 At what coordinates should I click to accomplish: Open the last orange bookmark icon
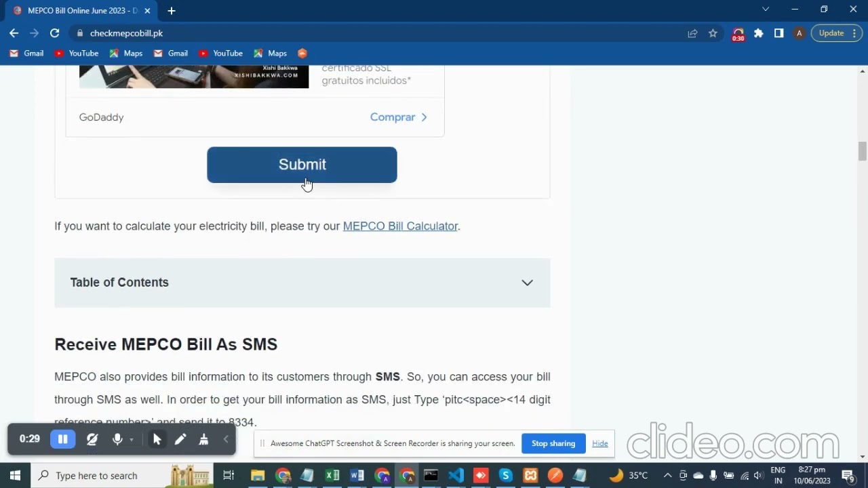(302, 53)
